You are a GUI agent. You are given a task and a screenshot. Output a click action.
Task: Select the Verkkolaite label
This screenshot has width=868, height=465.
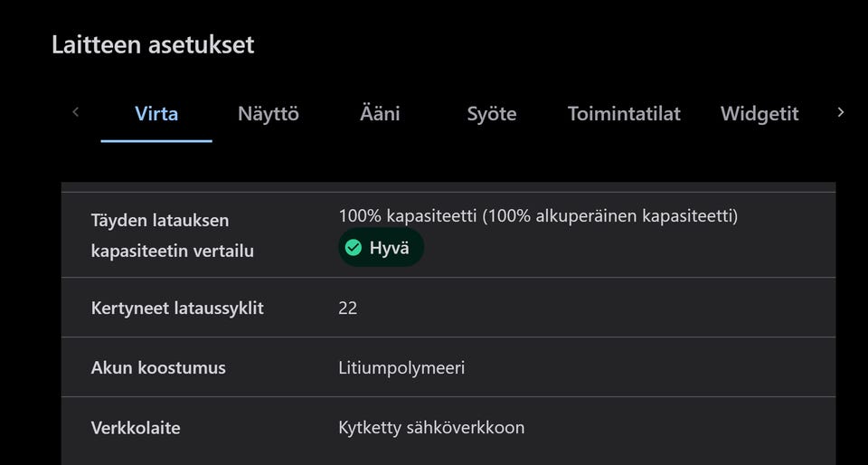136,428
